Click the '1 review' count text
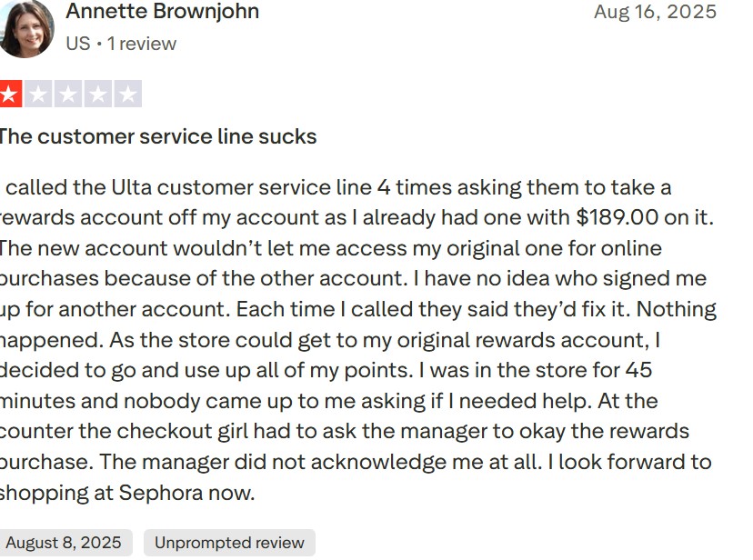753x560 pixels. (x=142, y=44)
